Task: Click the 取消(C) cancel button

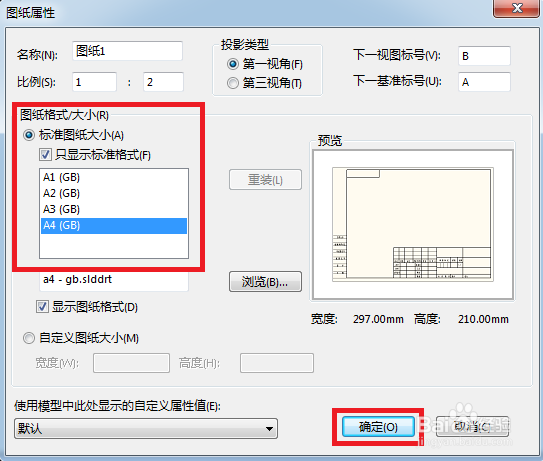Action: point(472,426)
